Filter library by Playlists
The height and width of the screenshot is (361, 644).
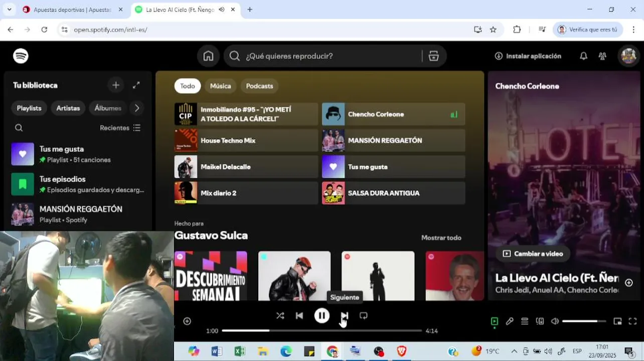click(x=29, y=108)
